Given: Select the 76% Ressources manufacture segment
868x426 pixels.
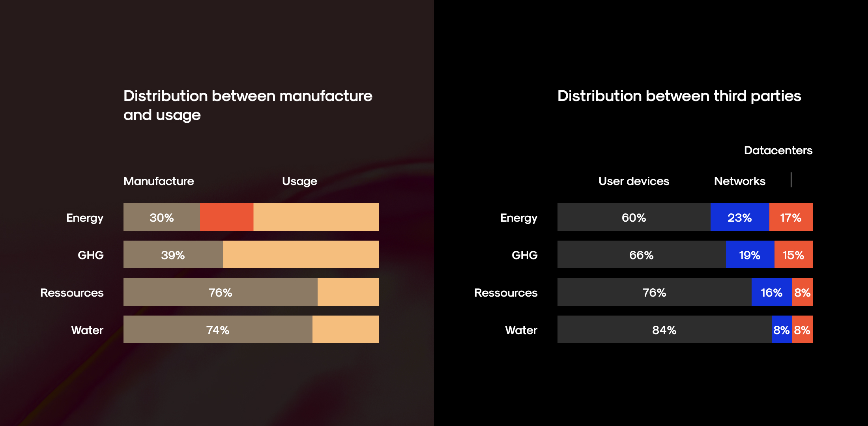Looking at the screenshot, I should tap(221, 292).
